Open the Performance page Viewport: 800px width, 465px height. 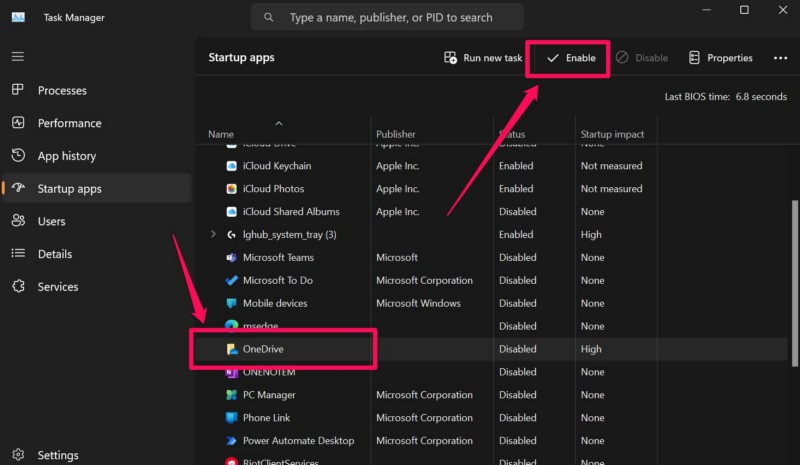(x=69, y=123)
